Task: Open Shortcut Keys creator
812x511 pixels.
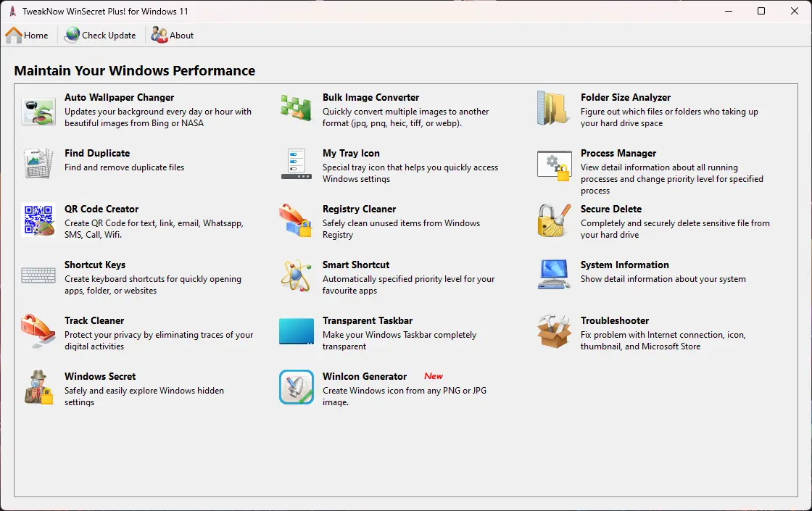Action: tap(95, 265)
